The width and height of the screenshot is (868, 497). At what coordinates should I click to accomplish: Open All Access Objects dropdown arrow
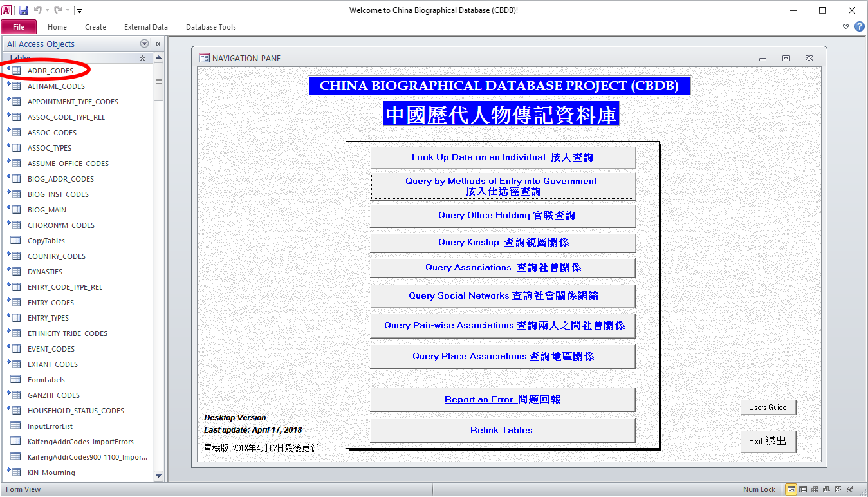point(144,44)
